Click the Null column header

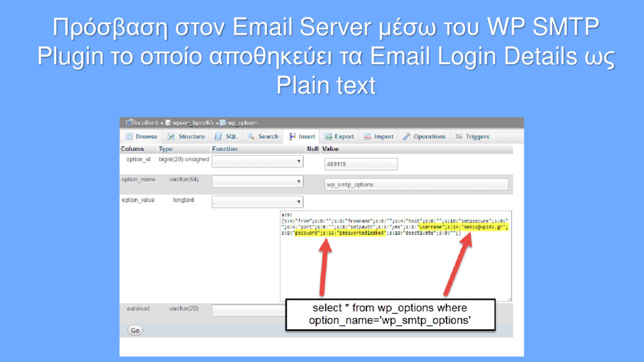tap(313, 149)
